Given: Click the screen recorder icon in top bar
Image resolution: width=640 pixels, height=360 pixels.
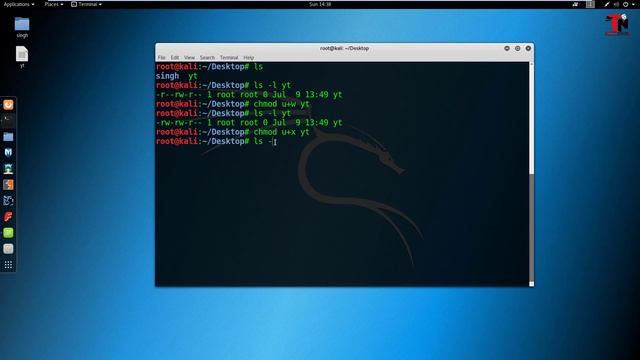Looking at the screenshot, I should coord(575,4).
